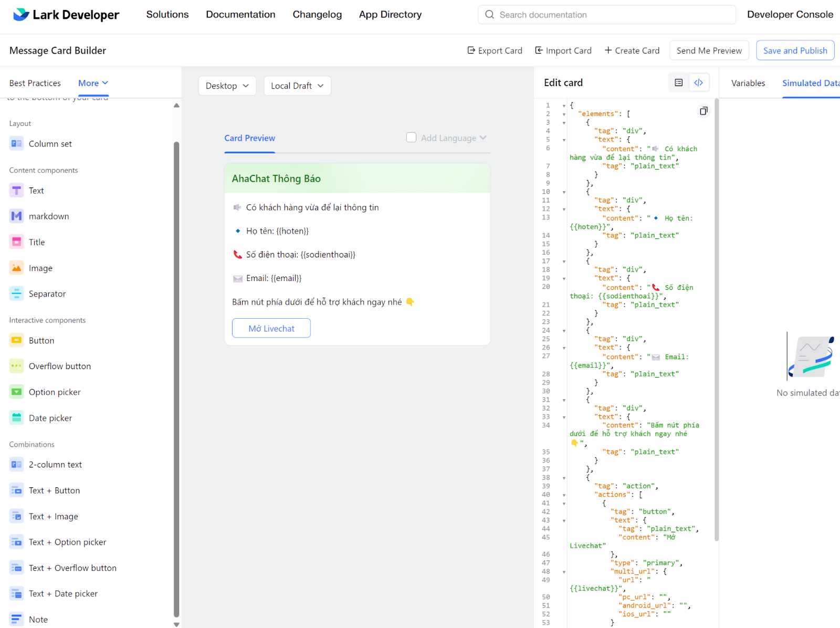Image resolution: width=840 pixels, height=628 pixels.
Task: Open the Developer Console link
Action: [790, 15]
